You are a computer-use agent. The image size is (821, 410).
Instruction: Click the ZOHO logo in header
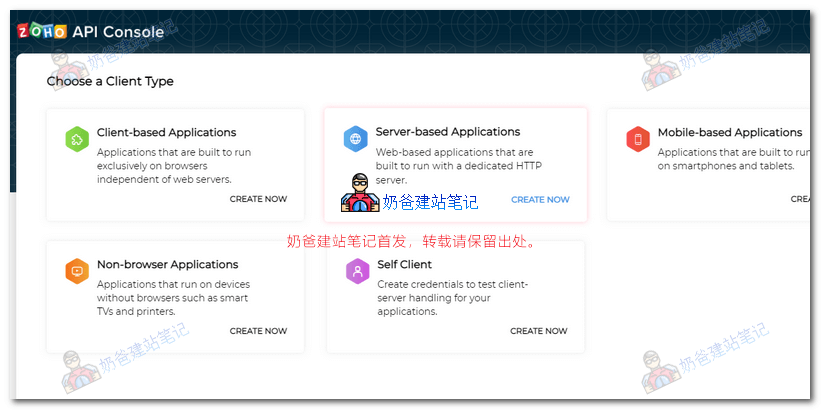41,32
